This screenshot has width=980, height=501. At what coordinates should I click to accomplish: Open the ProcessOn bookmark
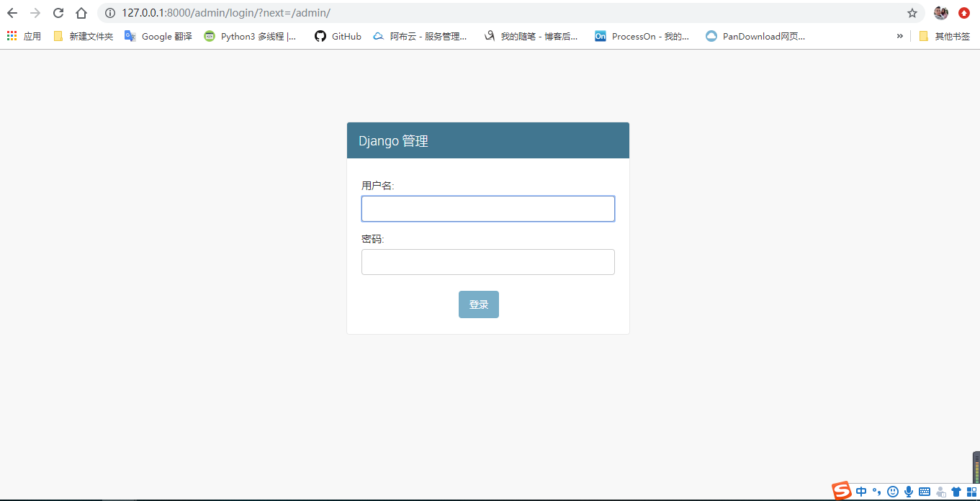pyautogui.click(x=642, y=36)
